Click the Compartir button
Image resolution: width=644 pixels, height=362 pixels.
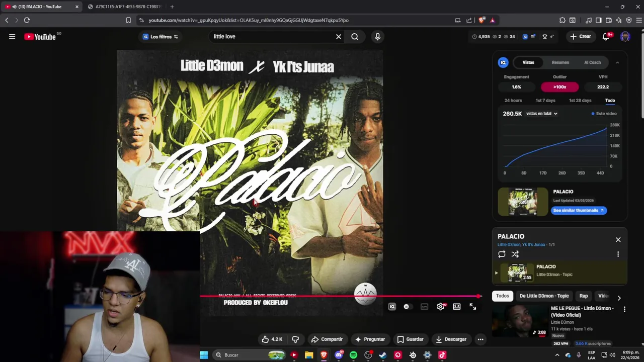tap(327, 339)
